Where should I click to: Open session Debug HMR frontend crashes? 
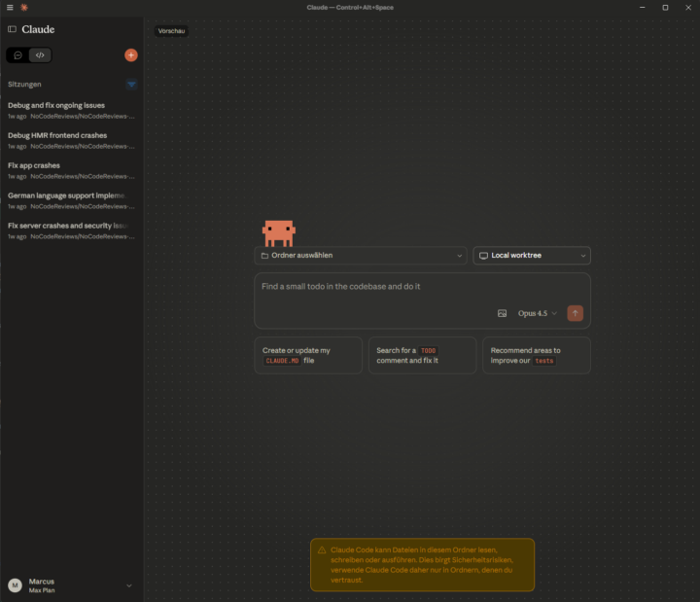click(x=71, y=140)
